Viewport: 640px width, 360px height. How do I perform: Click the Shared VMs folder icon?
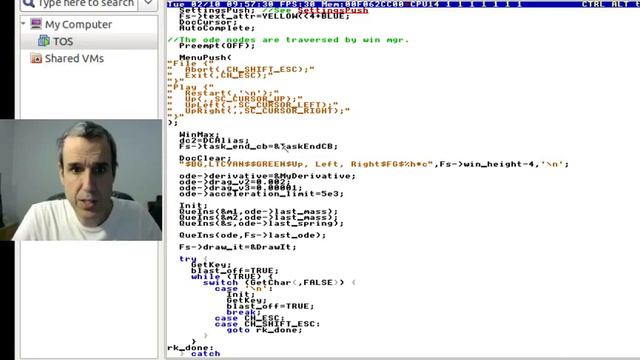click(x=36, y=58)
